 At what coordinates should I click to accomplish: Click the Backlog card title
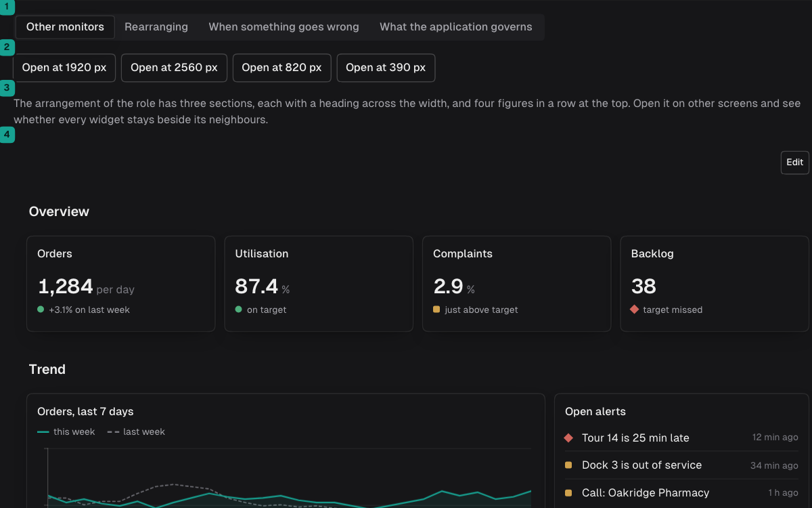pos(652,254)
